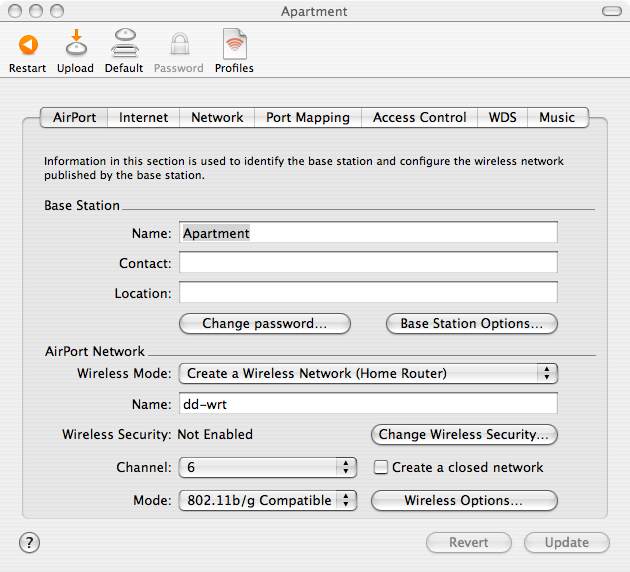Enable Create a closed network checkbox
630x572 pixels.
pyautogui.click(x=380, y=468)
